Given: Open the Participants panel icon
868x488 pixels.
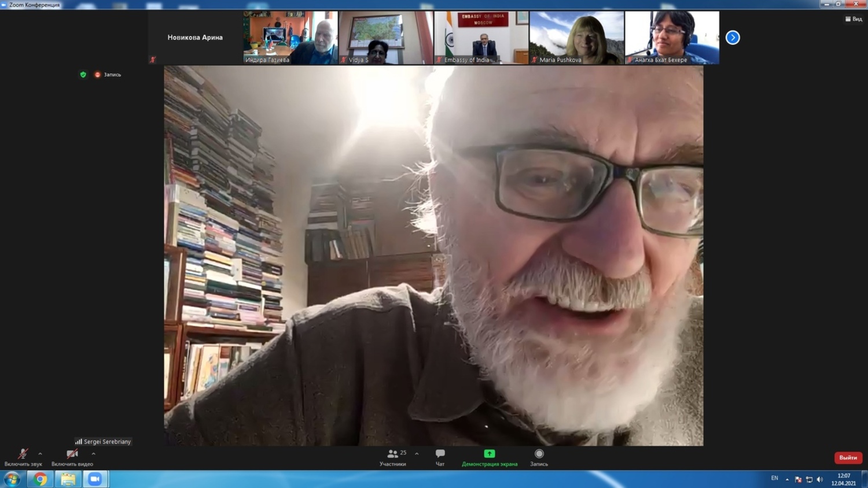Looking at the screenshot, I should point(392,454).
